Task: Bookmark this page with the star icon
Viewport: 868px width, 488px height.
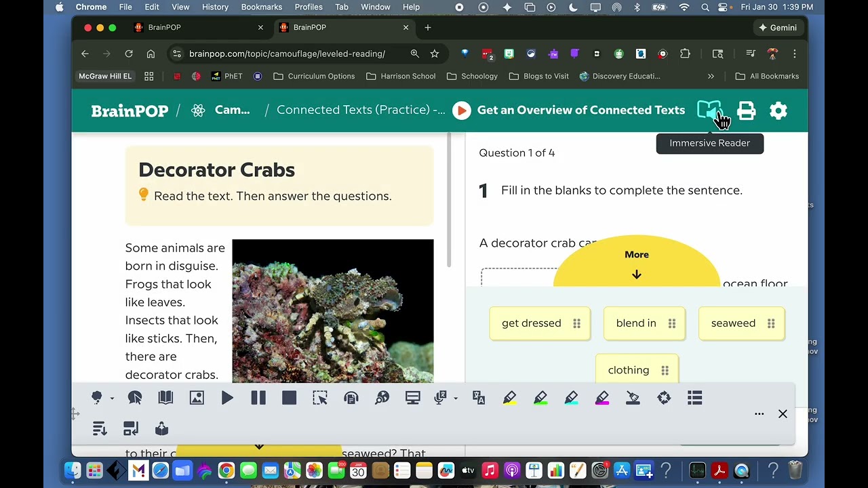Action: [x=435, y=54]
